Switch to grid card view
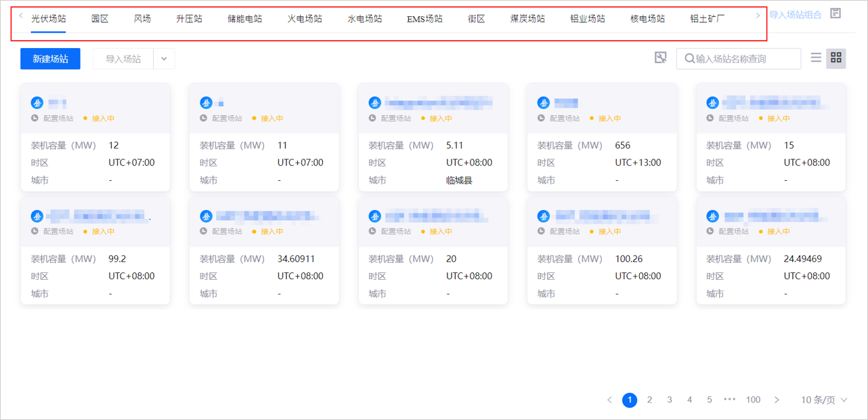 click(836, 58)
